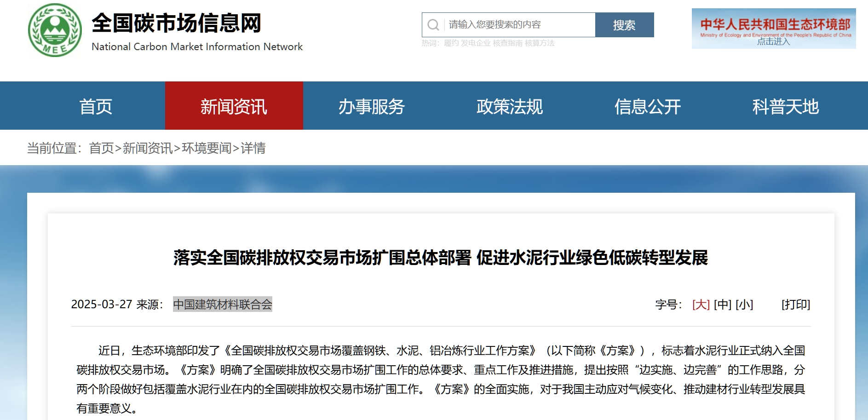
Task: Click hot keyword 核查指南
Action: click(x=507, y=43)
